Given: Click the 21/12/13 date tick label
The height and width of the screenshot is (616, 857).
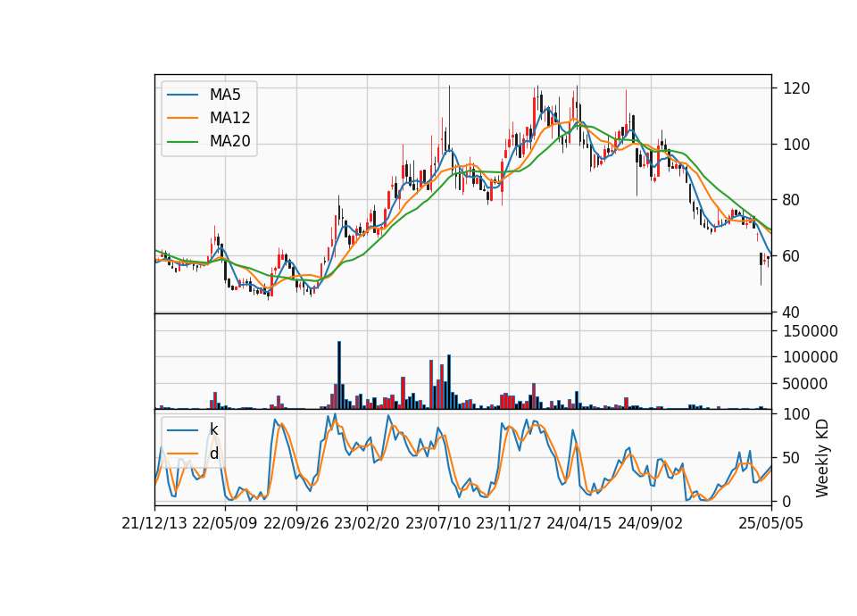Looking at the screenshot, I should (x=154, y=523).
